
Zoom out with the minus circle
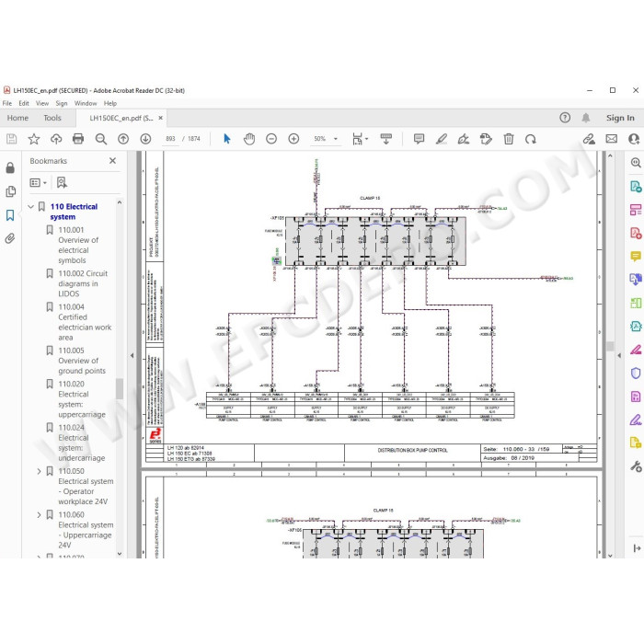click(x=271, y=139)
